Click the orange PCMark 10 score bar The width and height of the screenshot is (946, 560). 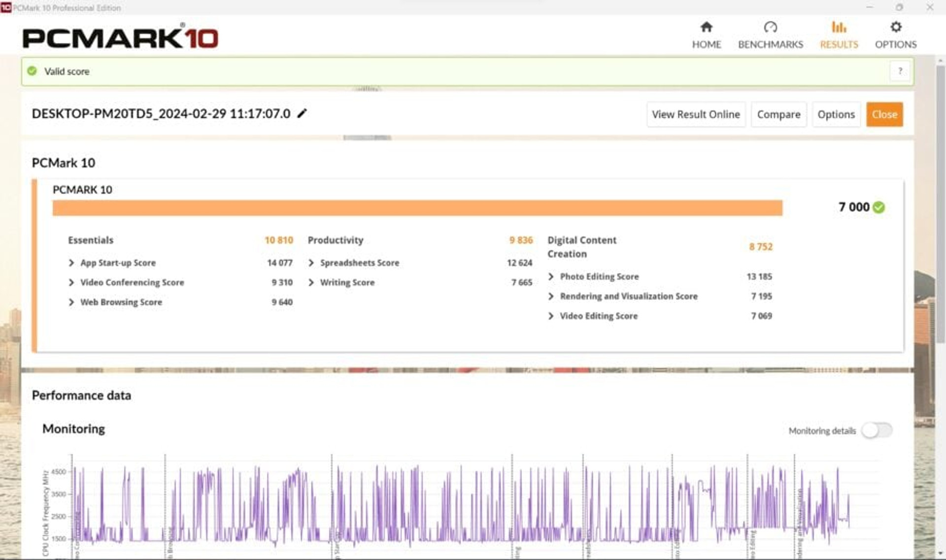[417, 208]
